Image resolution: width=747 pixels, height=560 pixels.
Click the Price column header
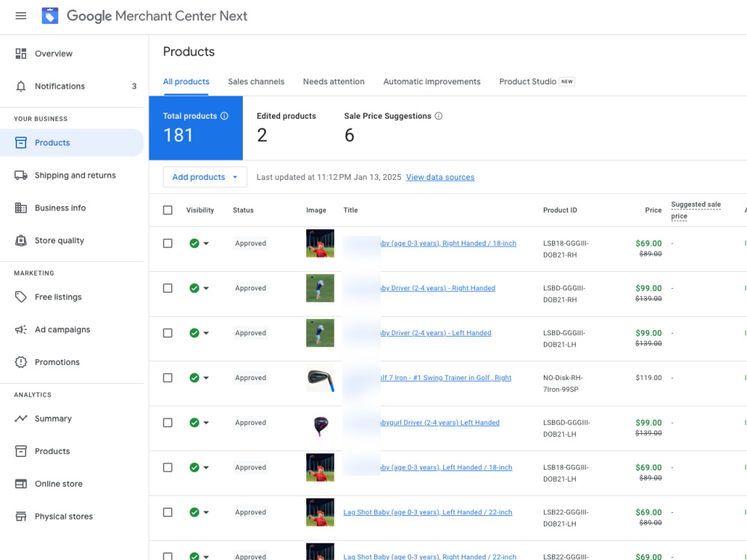(653, 210)
